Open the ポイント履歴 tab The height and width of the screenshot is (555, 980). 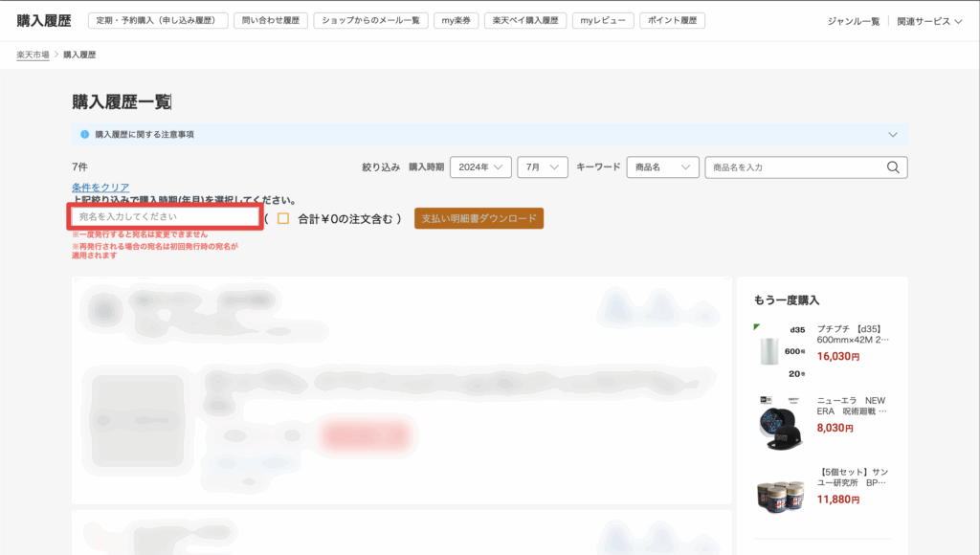(x=672, y=21)
